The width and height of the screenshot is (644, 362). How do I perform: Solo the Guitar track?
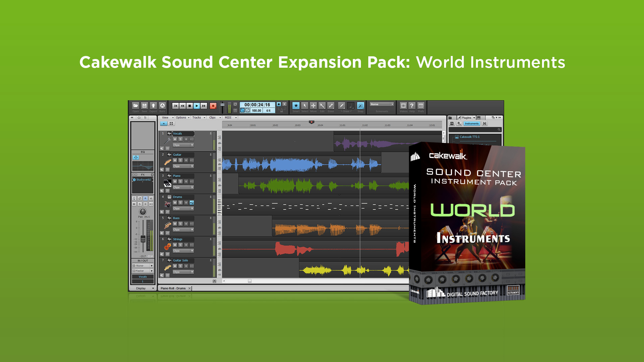180,160
